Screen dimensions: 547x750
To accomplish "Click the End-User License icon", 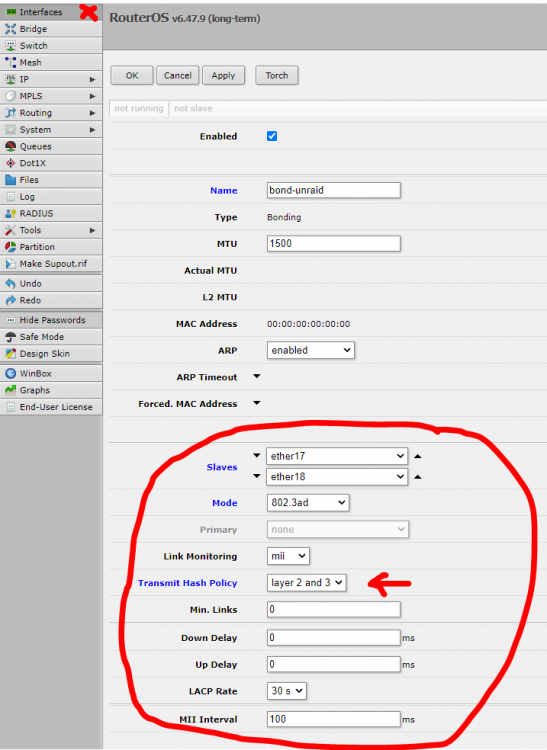I will [11, 407].
